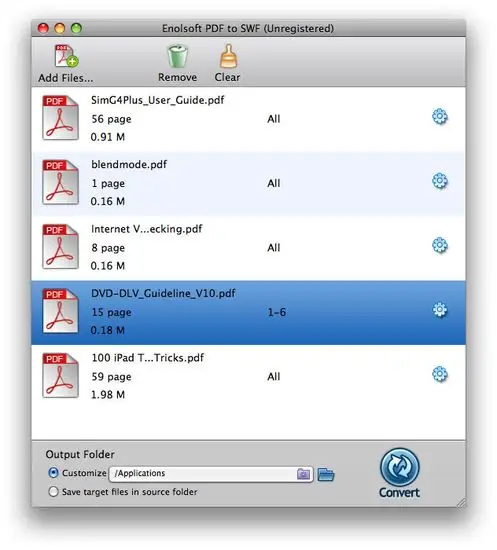Screen dimensions: 497x550
Task: Select Save target files in source folder
Action: click(x=53, y=492)
